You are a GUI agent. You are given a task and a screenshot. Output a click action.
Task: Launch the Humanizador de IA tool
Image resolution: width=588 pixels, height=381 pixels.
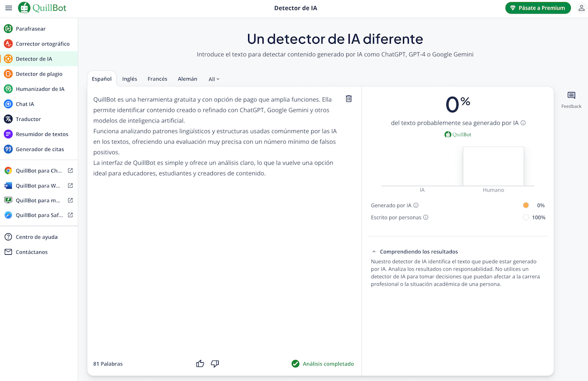coord(40,88)
